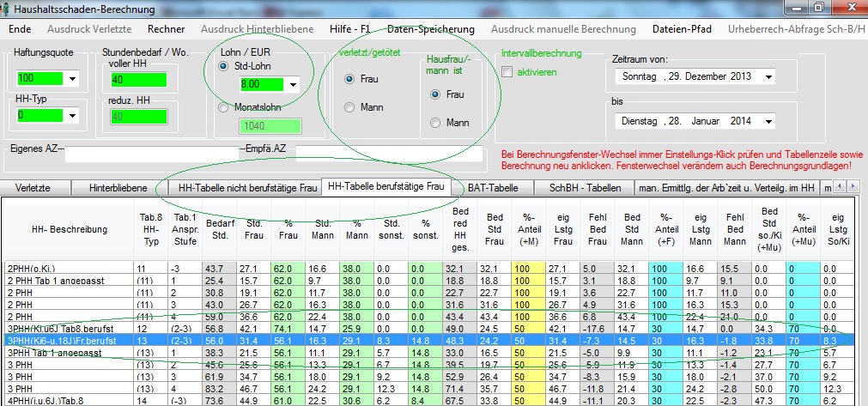The image size is (868, 406).
Task: Select the Monatslohn radio button
Action: click(223, 107)
